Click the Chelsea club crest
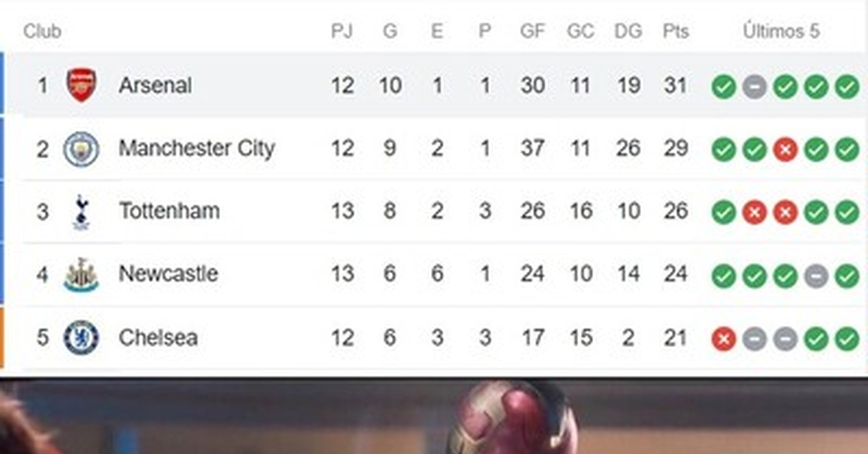Viewport: 868px width, 454px height. (81, 338)
